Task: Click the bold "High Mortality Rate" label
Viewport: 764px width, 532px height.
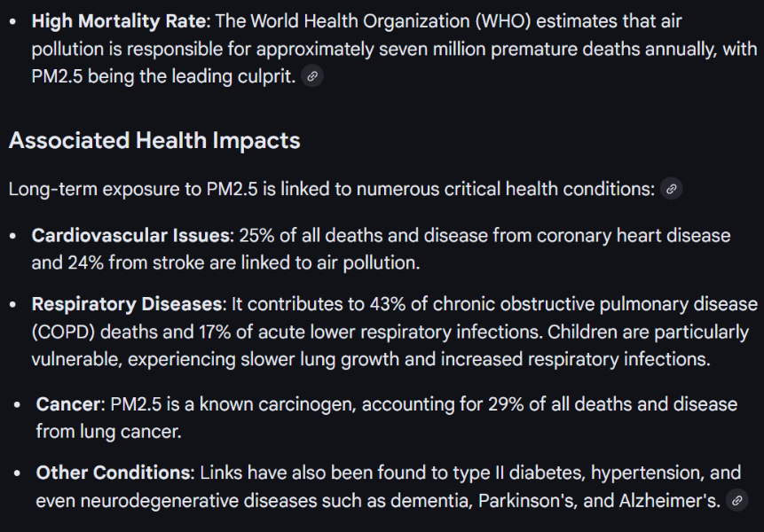Action: click(x=119, y=21)
